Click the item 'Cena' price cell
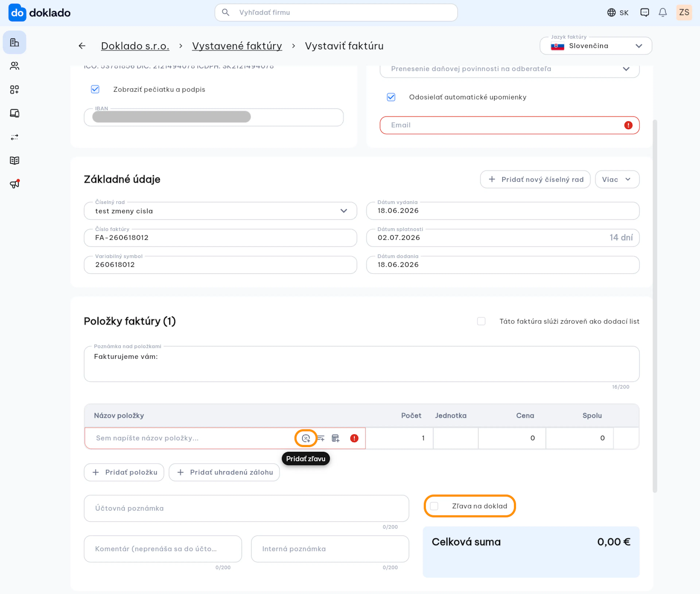 [512, 438]
